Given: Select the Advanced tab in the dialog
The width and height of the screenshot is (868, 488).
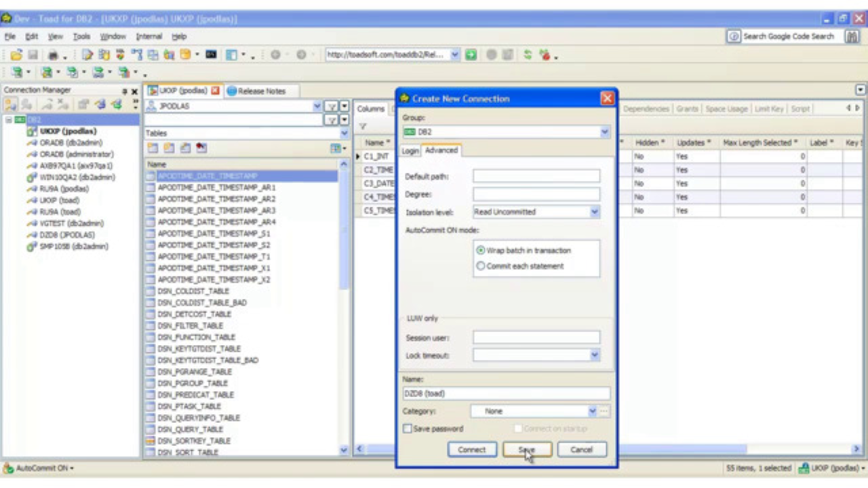Looking at the screenshot, I should pos(441,150).
